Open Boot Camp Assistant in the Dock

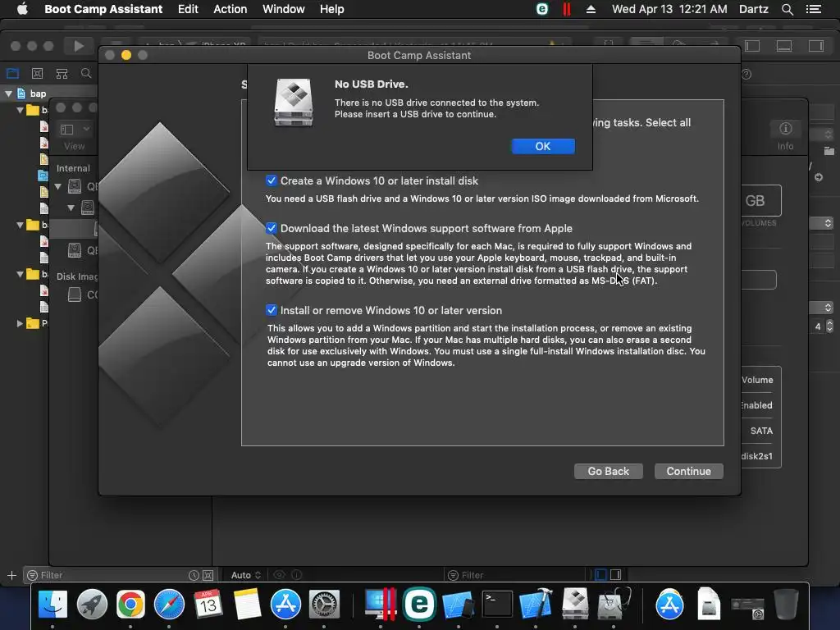[575, 604]
